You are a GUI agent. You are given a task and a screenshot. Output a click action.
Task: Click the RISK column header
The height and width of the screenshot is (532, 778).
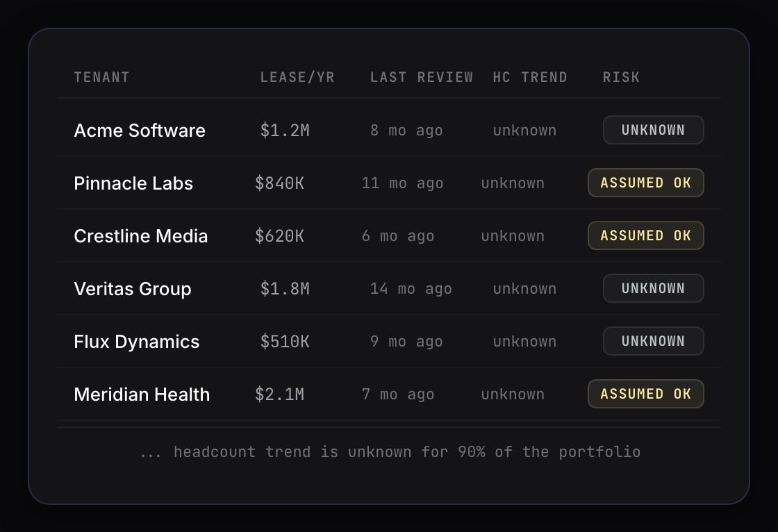point(621,77)
